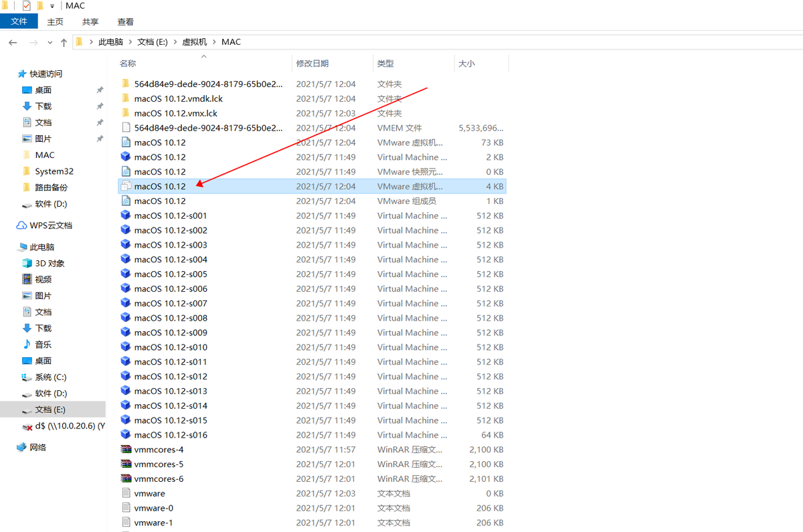Expand the chevron before 此电脑 in address bar

click(91, 42)
